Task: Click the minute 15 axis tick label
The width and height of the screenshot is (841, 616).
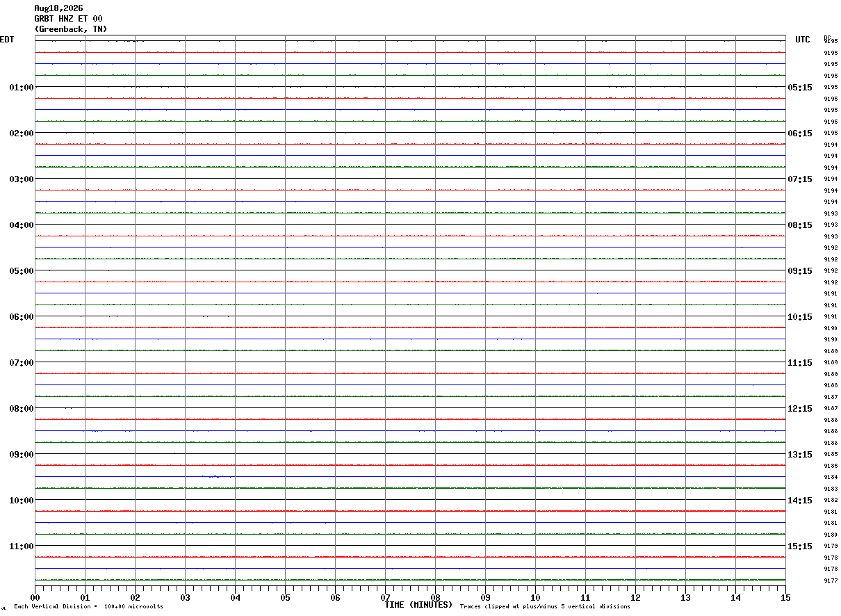Action: pyautogui.click(x=785, y=597)
